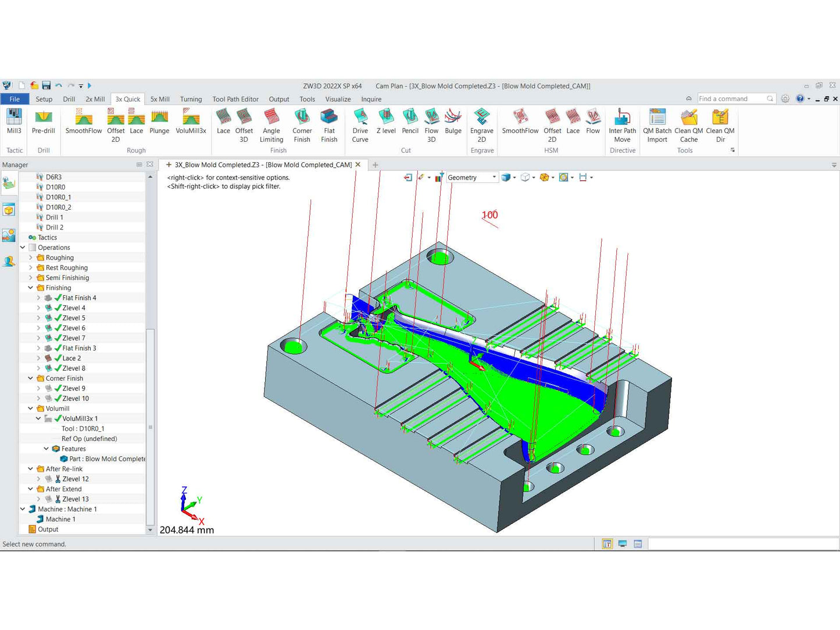
Task: Click the Flat Finish ribbon icon
Action: 329,123
